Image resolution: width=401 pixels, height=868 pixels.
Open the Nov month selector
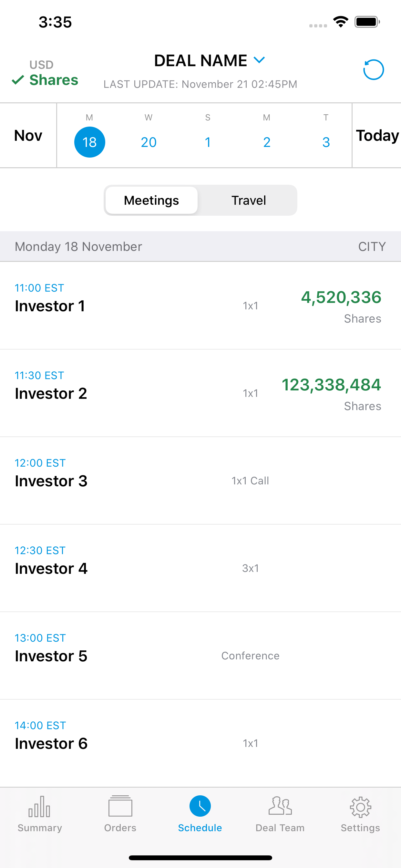tap(28, 135)
